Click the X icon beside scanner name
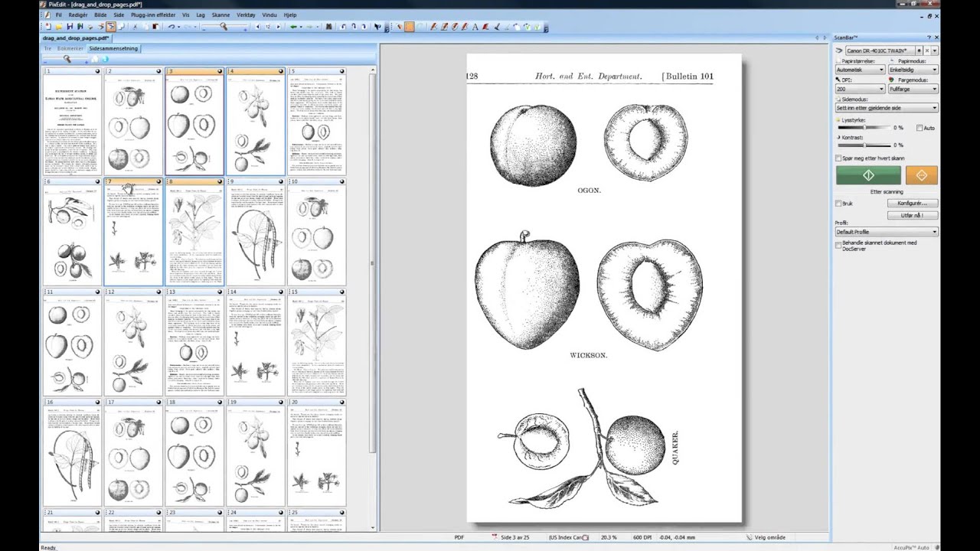This screenshot has height=551, width=980. pos(927,51)
